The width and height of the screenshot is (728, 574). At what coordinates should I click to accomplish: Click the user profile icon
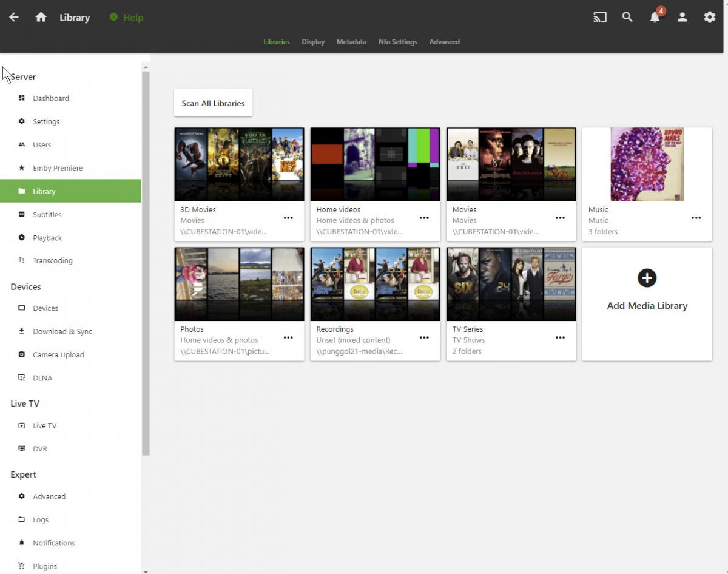[x=682, y=18]
